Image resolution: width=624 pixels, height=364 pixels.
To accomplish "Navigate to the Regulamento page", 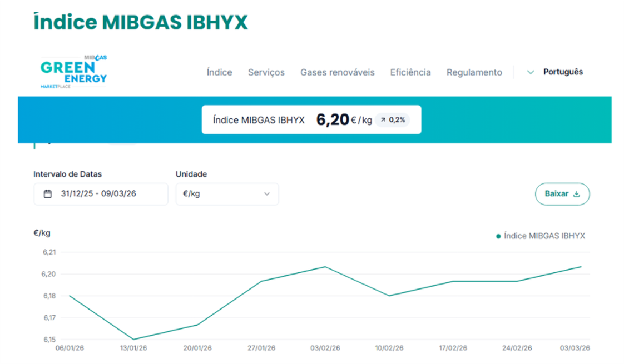I will (x=474, y=72).
